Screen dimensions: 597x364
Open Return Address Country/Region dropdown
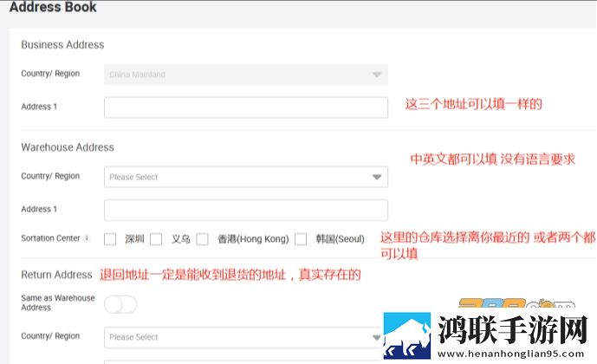(243, 337)
